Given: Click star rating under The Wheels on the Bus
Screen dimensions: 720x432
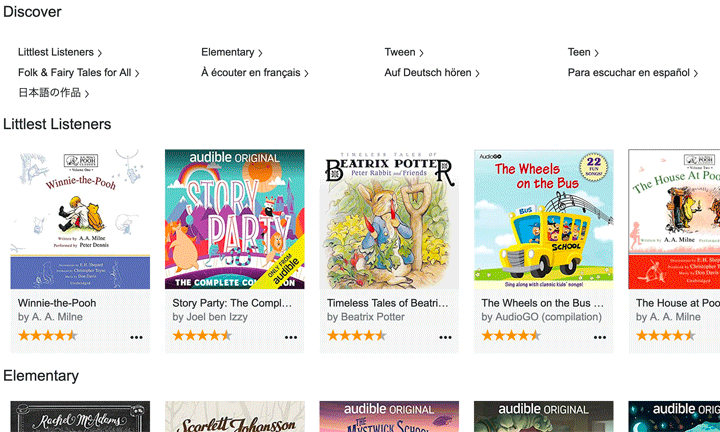Looking at the screenshot, I should click(x=511, y=336).
